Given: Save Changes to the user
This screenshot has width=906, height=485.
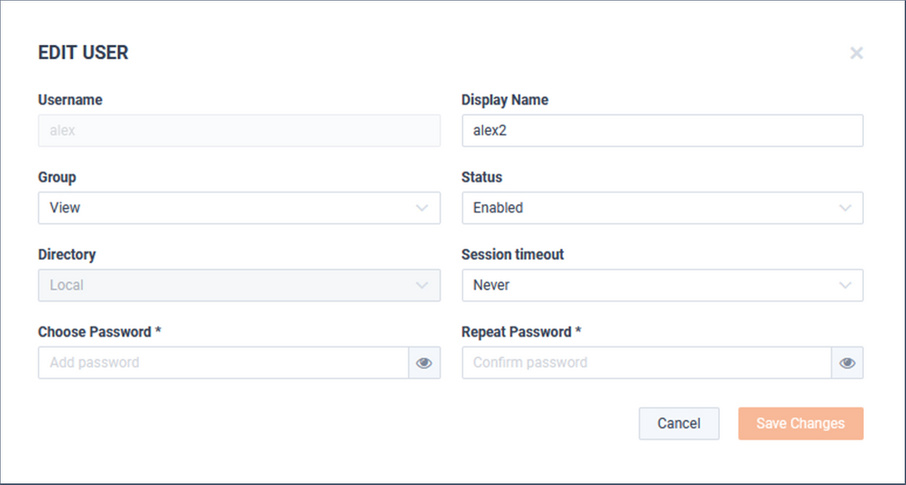Looking at the screenshot, I should 801,424.
